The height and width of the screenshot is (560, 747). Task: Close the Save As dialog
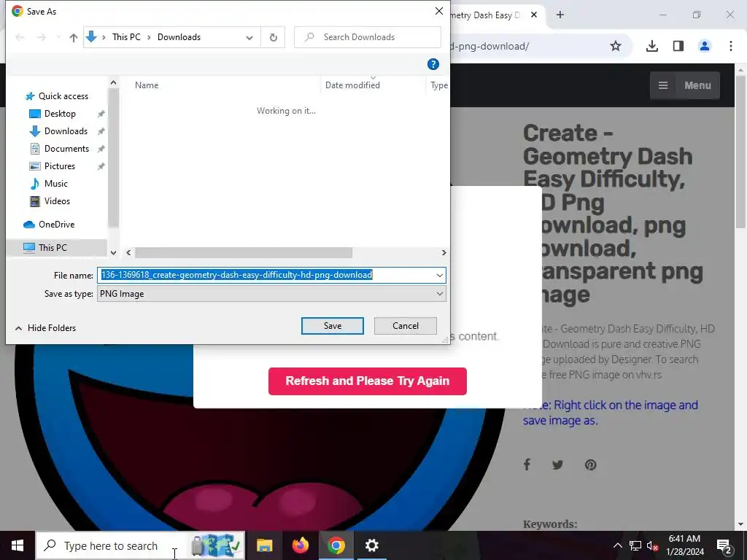(x=439, y=11)
